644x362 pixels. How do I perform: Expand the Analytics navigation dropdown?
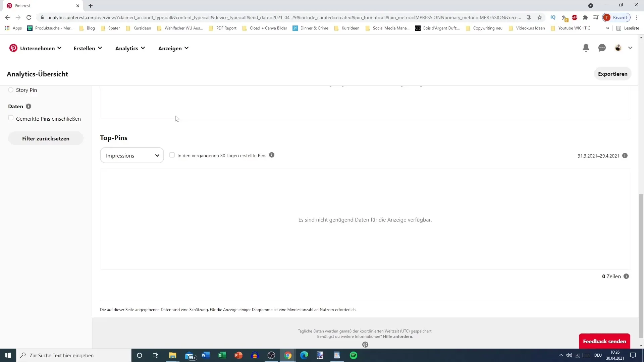[x=129, y=48]
